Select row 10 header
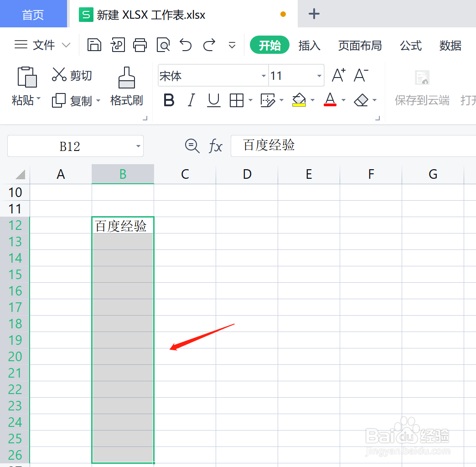The width and height of the screenshot is (476, 467). pos(15,192)
